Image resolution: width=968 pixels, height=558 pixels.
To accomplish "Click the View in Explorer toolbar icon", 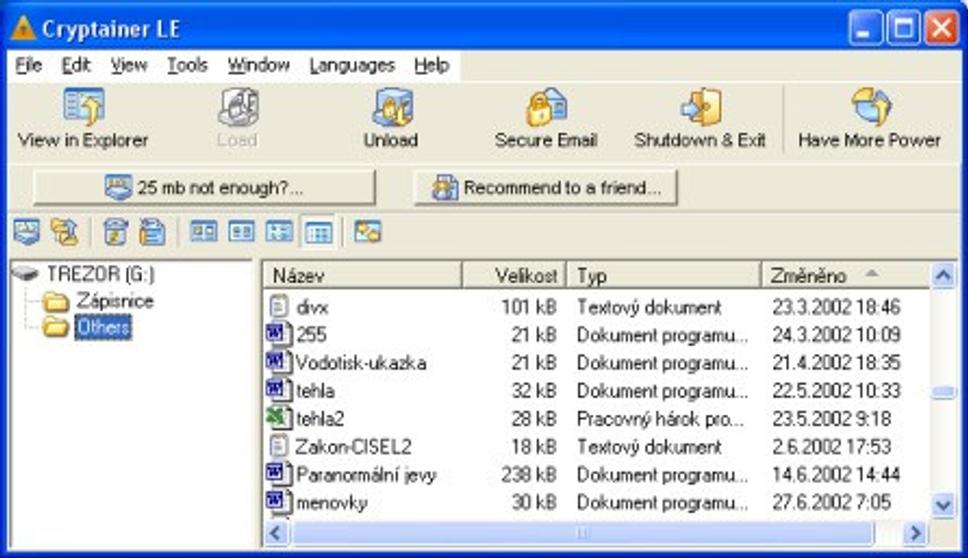I will pos(84,107).
